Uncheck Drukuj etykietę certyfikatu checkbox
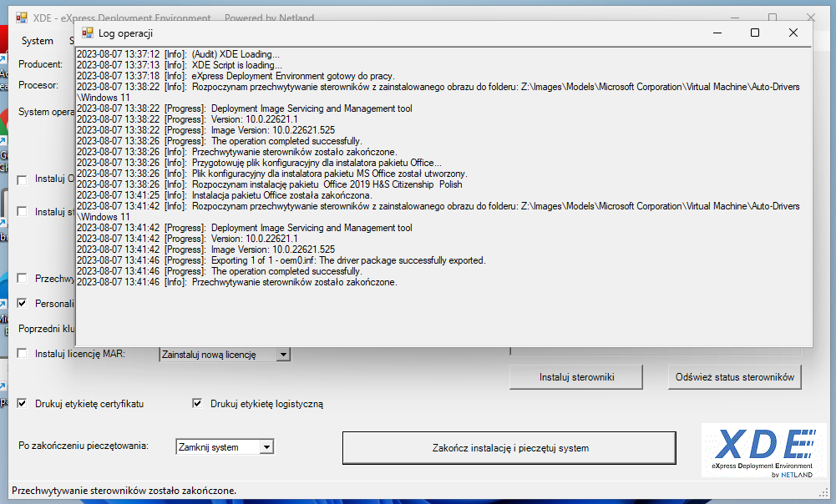Screen dimensions: 836x504 (22, 404)
